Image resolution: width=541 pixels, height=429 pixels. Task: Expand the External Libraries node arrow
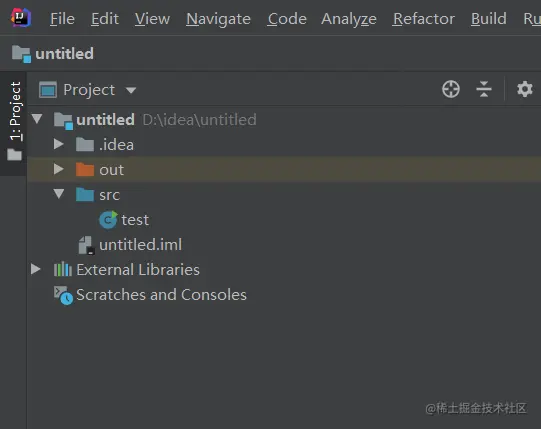coord(36,269)
